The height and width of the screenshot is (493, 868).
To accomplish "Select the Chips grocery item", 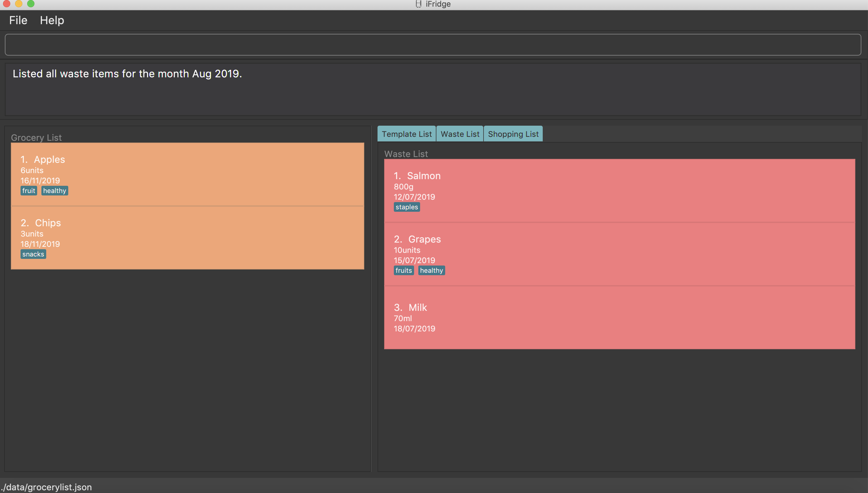I will (x=187, y=238).
